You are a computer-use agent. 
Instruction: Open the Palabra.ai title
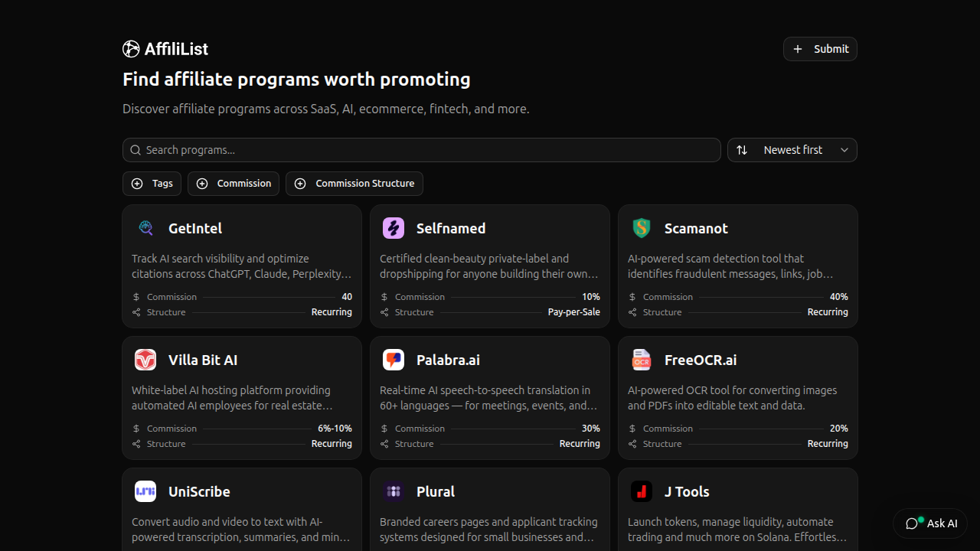(x=448, y=360)
